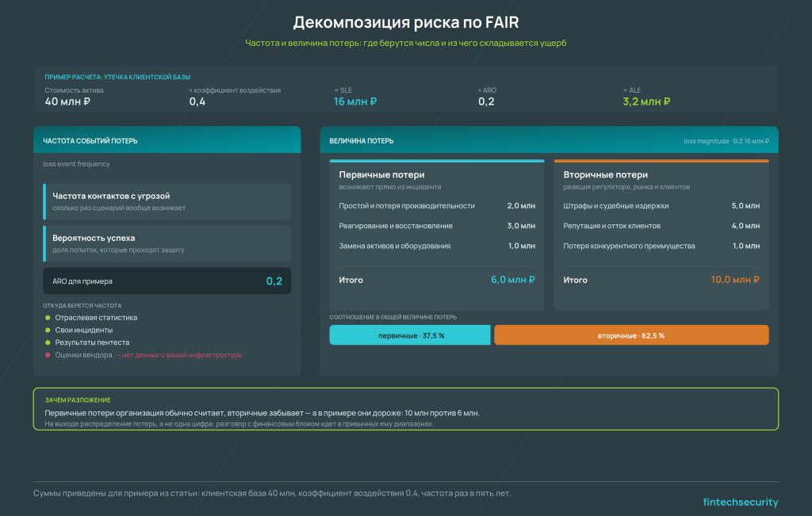Click the "3,0 млн" amount
This screenshot has height=516, width=812.
click(521, 226)
